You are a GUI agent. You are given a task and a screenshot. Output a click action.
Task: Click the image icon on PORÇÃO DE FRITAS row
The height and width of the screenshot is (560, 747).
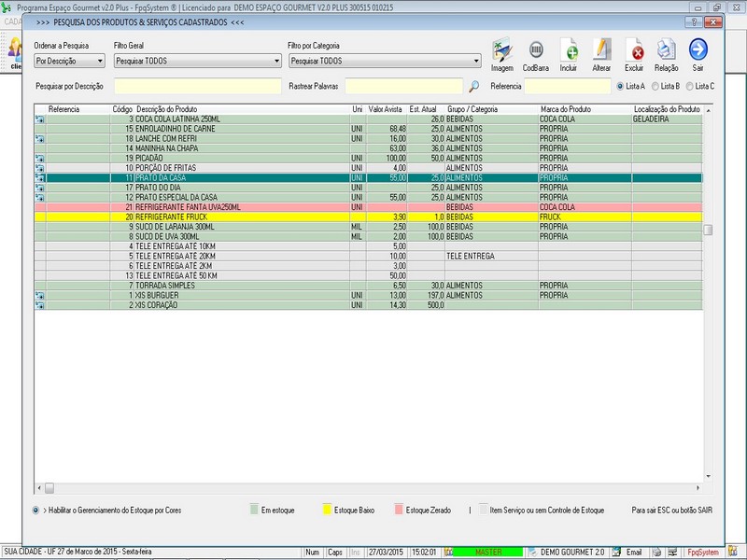[x=40, y=168]
